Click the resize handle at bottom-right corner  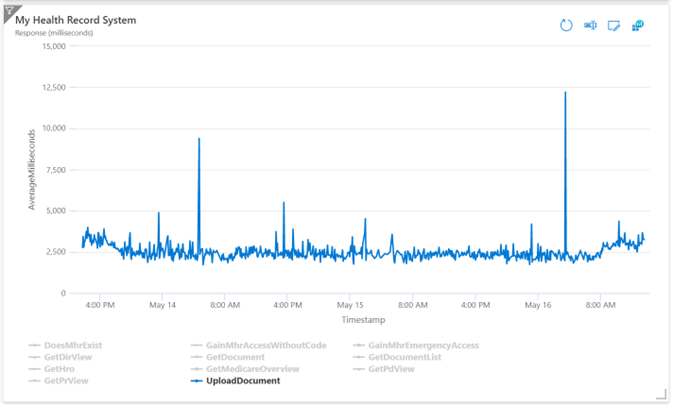[x=663, y=396]
